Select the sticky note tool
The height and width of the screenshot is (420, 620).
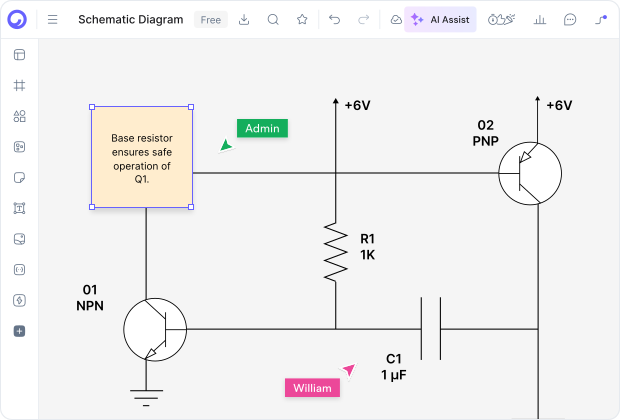19,178
